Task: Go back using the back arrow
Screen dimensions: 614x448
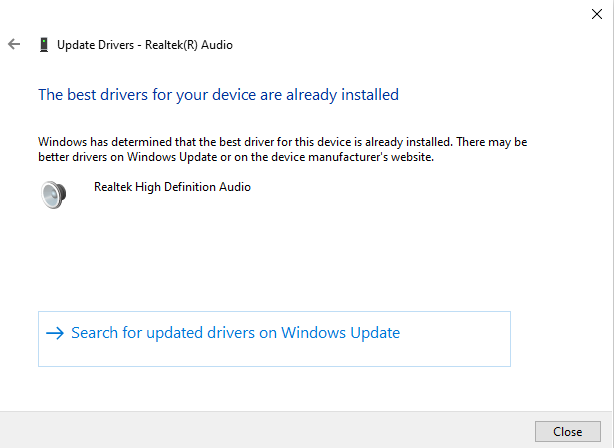Action: pos(14,45)
